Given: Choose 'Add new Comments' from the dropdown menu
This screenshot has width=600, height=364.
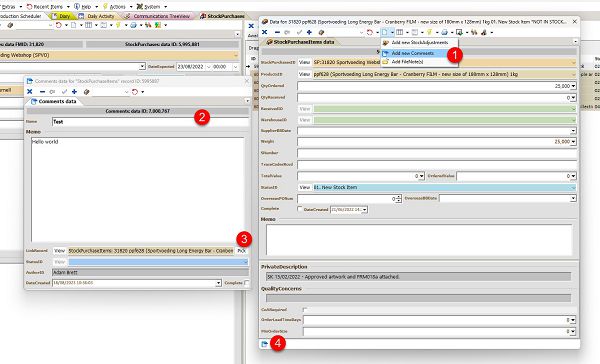Looking at the screenshot, I should 412,53.
